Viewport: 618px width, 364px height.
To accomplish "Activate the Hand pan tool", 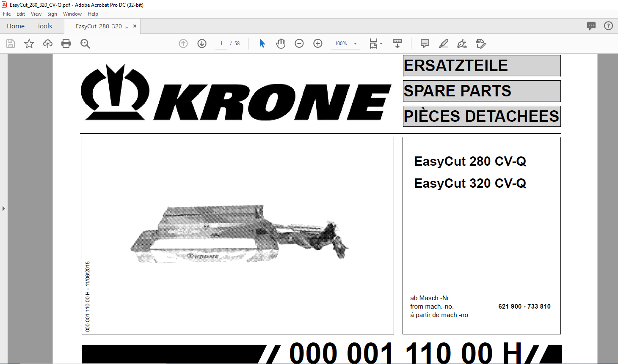I will point(281,44).
